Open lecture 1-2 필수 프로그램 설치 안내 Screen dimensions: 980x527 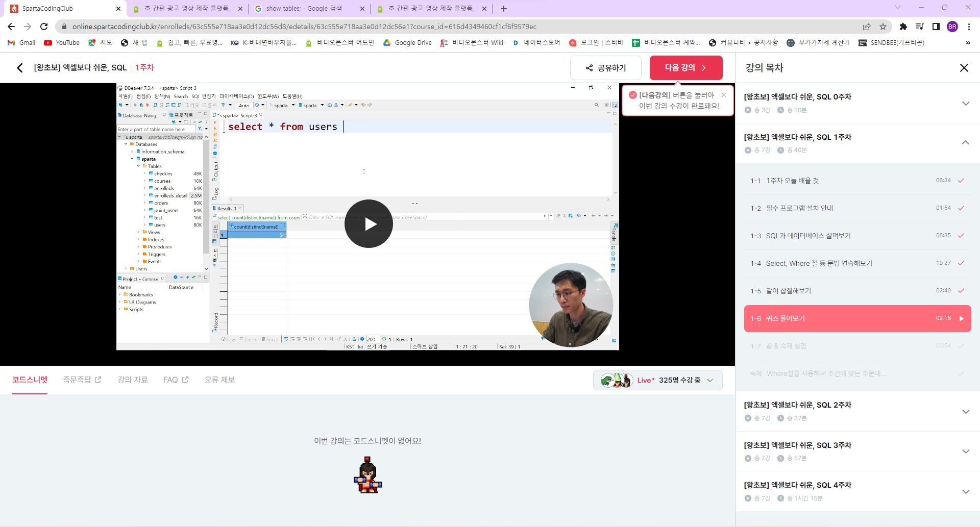click(857, 208)
